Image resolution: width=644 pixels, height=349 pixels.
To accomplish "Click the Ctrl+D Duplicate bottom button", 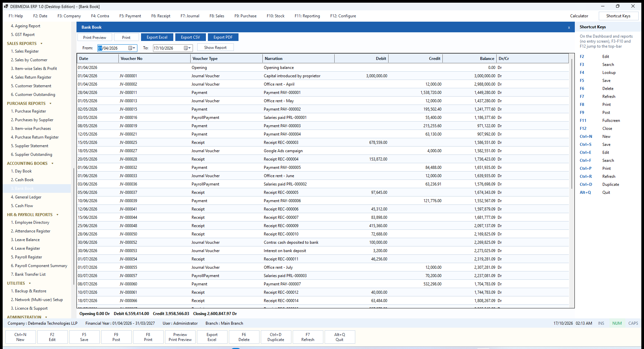I will (276, 337).
